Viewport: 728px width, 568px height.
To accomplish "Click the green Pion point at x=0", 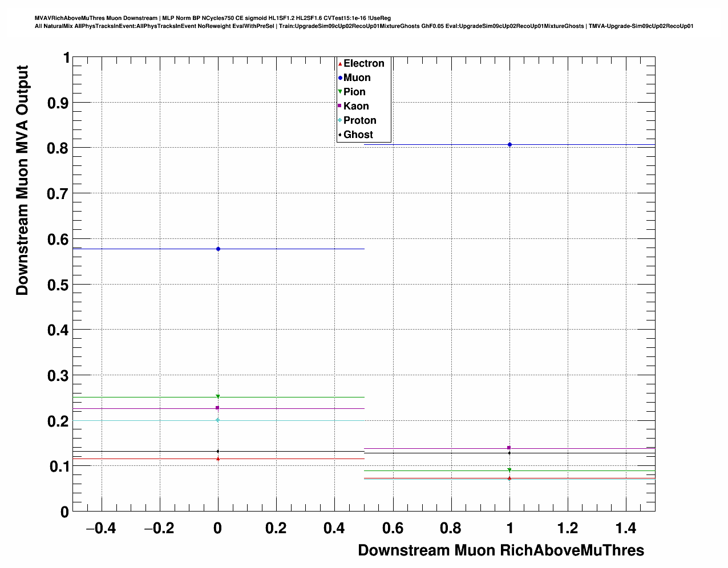I will pyautogui.click(x=218, y=396).
